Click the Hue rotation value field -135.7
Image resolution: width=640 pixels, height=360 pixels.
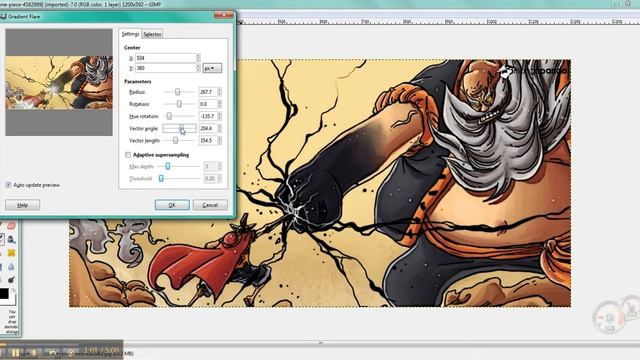point(207,116)
